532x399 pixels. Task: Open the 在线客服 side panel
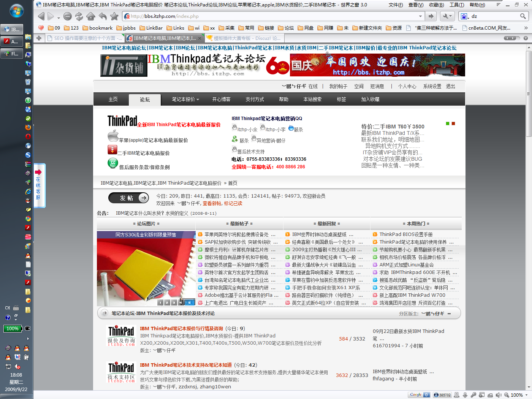40,185
